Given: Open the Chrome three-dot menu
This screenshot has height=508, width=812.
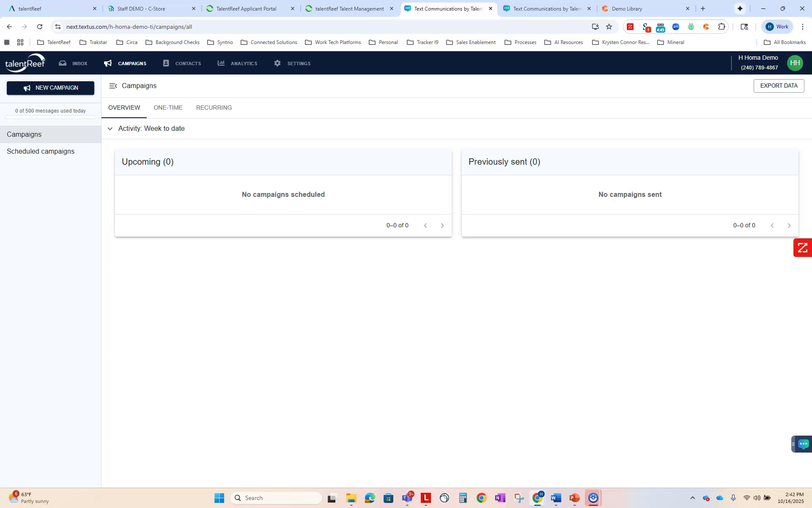Looking at the screenshot, I should (x=803, y=26).
